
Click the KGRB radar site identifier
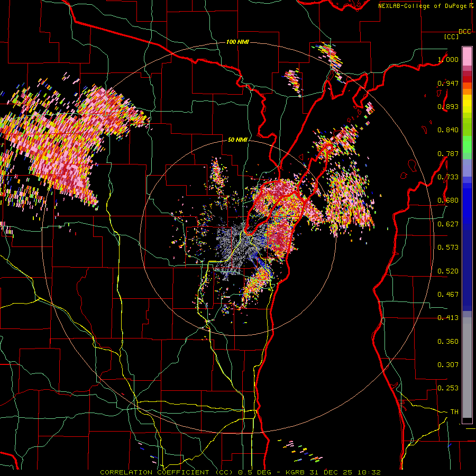[295, 472]
